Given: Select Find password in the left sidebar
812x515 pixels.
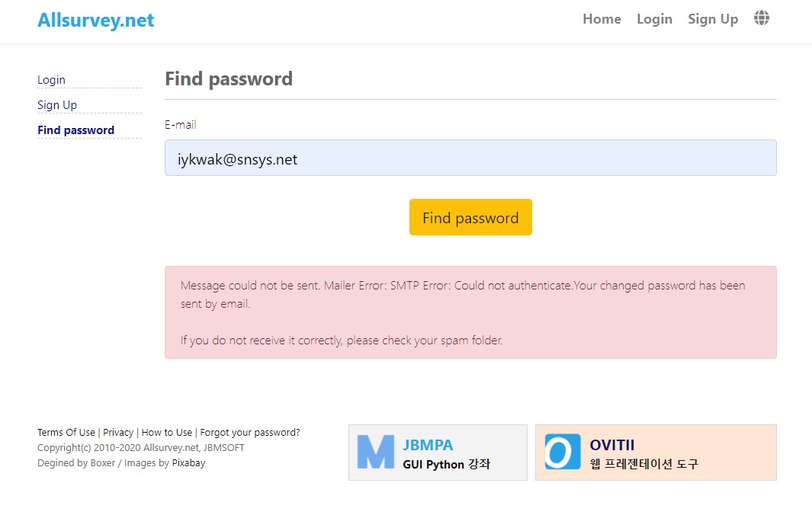Looking at the screenshot, I should 75,130.
